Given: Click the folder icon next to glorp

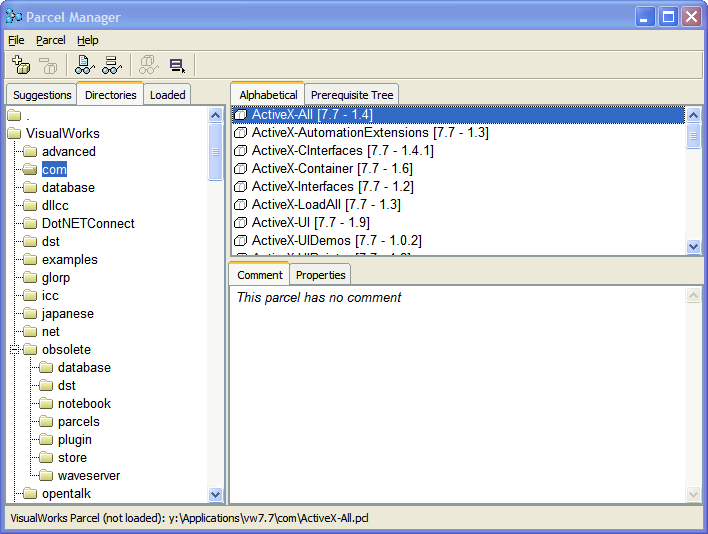Looking at the screenshot, I should 30,278.
